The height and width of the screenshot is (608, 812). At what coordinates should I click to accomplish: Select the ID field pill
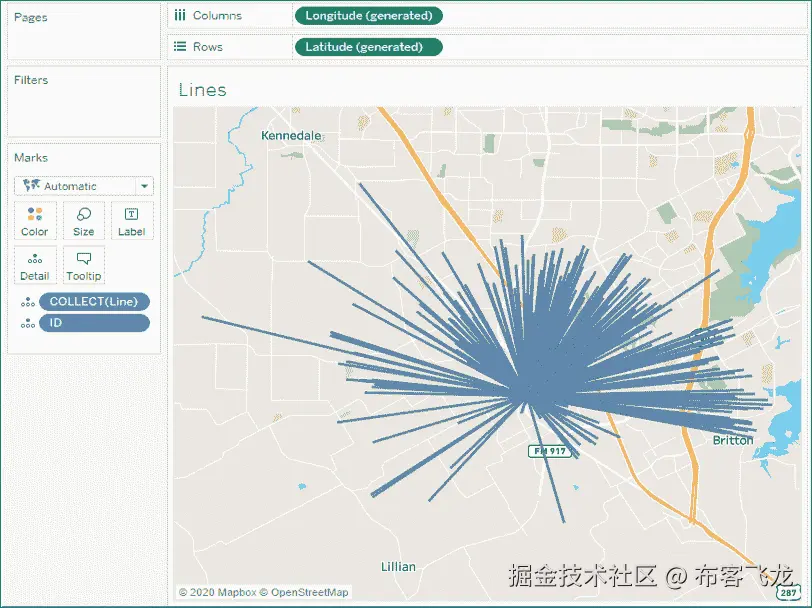(x=94, y=323)
